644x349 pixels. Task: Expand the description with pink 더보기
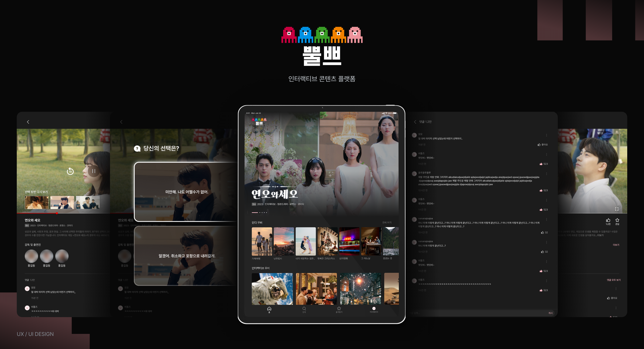pos(616,245)
